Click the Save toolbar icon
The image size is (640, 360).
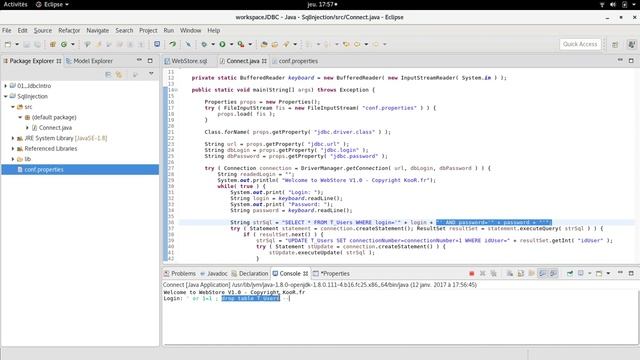pyautogui.click(x=27, y=44)
